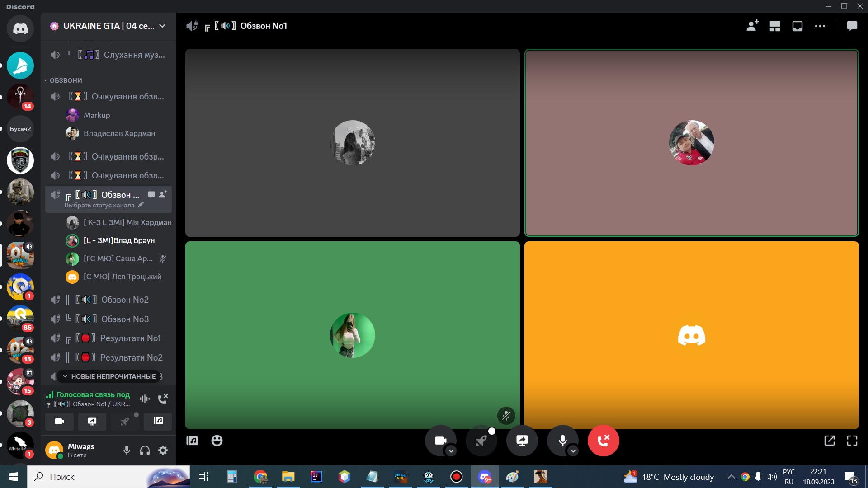Viewport: 868px width, 488px height.
Task: Edit channel status pencil icon
Action: pyautogui.click(x=141, y=205)
